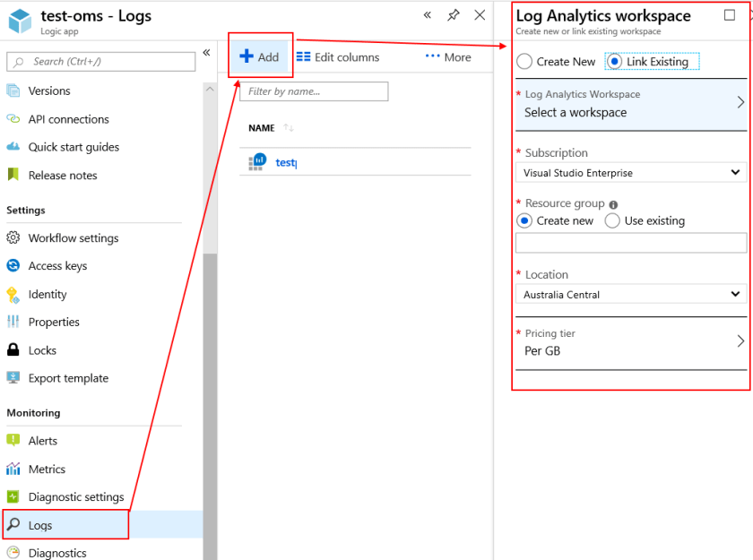Open the test workspace link
The height and width of the screenshot is (560, 753).
tap(286, 162)
